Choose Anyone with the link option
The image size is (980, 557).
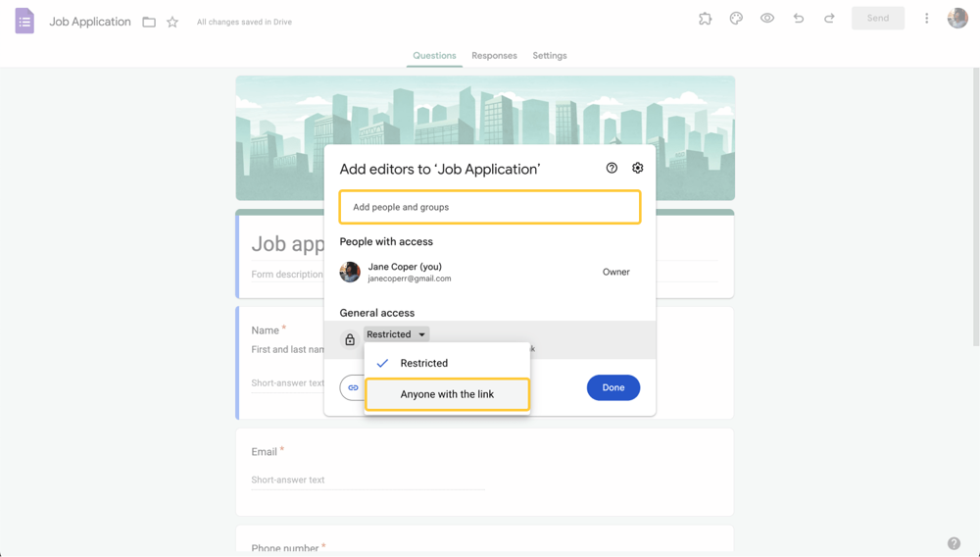(x=447, y=394)
